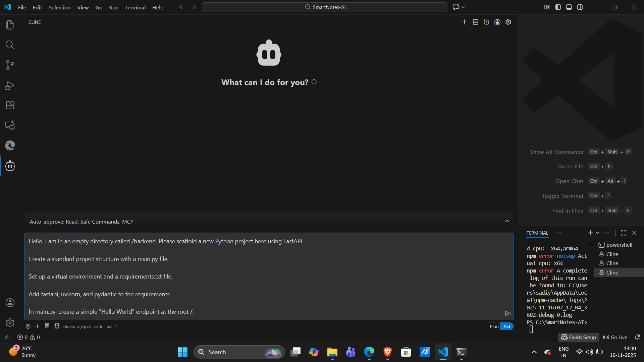Click the Cline history icon
Screen dimensions: 644x362
(x=486, y=22)
